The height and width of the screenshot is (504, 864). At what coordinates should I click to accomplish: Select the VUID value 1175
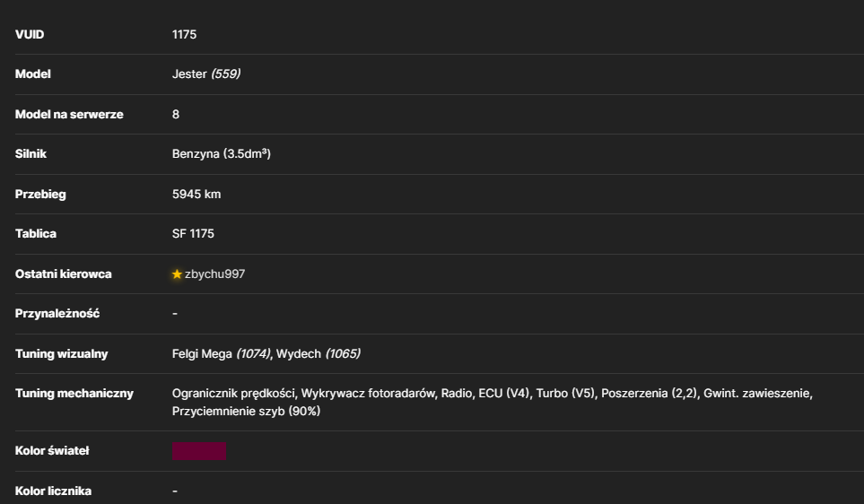tap(184, 34)
